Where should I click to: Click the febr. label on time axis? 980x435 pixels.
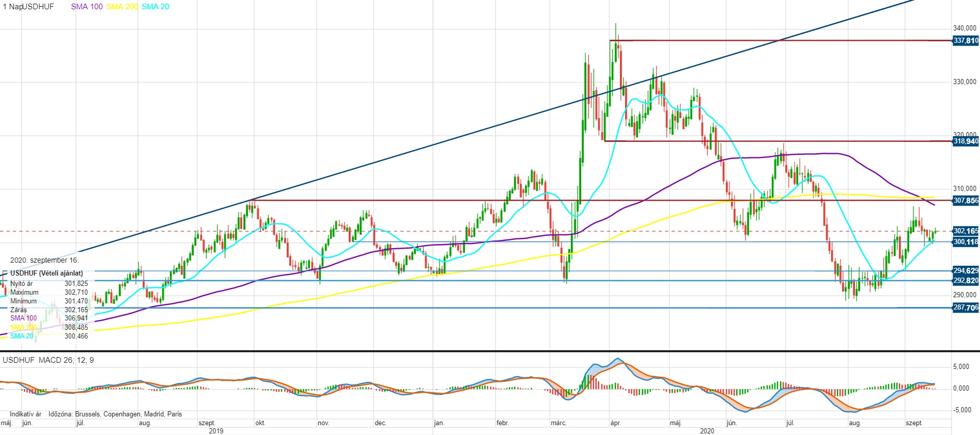click(x=503, y=423)
